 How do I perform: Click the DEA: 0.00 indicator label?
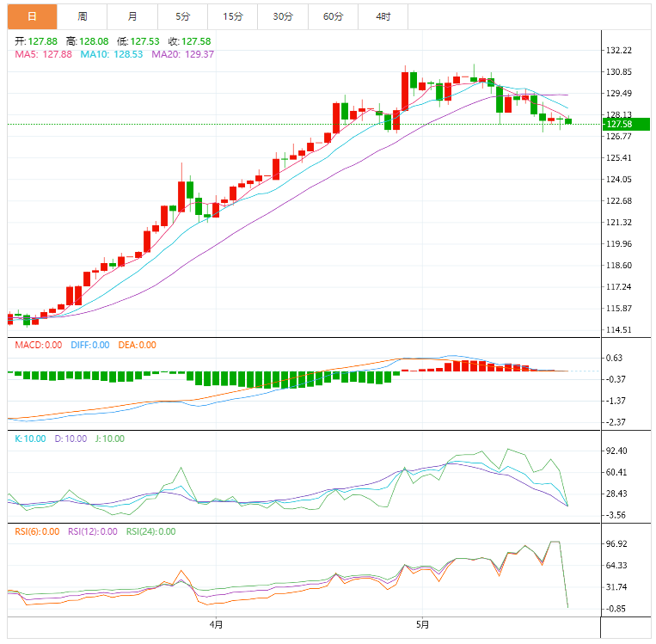[137, 345]
